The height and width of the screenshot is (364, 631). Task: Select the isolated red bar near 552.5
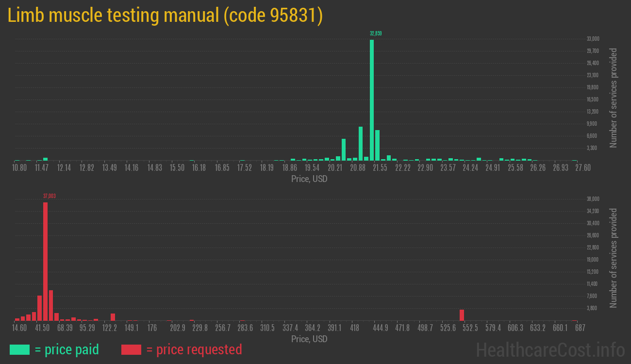[462, 315]
